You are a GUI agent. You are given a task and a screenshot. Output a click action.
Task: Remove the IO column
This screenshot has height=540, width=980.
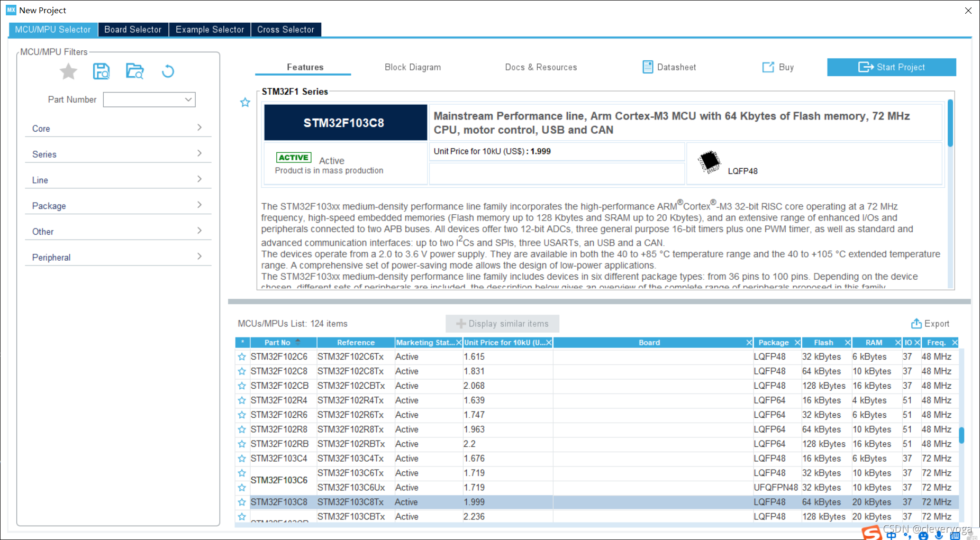[918, 343]
